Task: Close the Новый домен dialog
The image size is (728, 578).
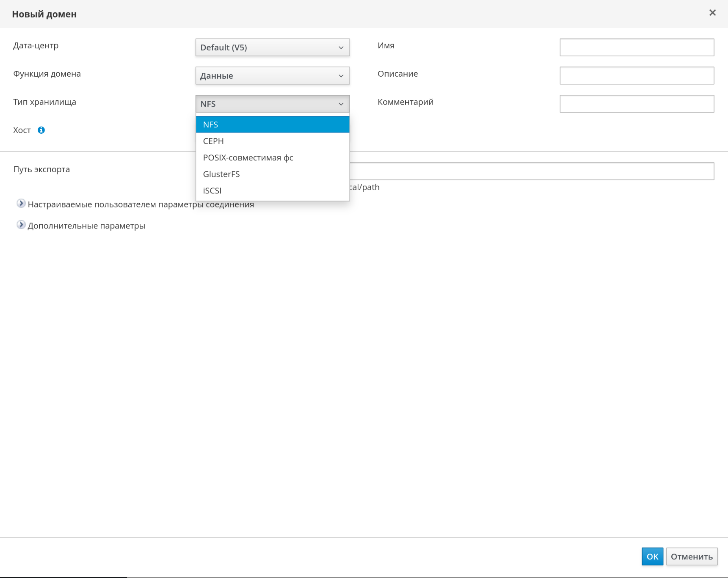Action: [x=712, y=13]
